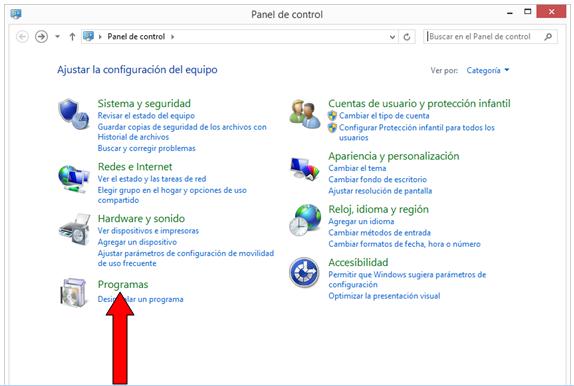The height and width of the screenshot is (386, 574).
Task: Open Apariencia y personalización category
Action: (x=394, y=156)
